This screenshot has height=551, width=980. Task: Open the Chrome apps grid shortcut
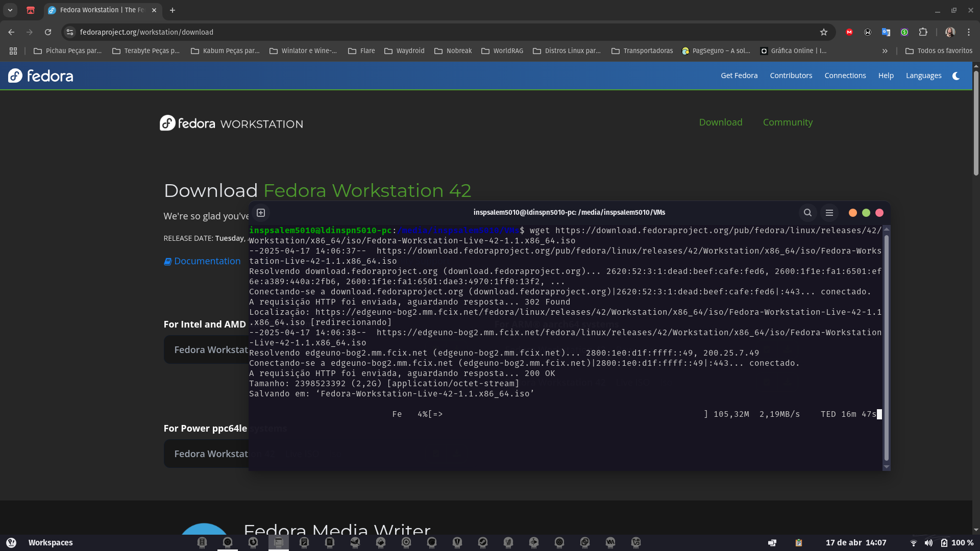[x=13, y=51]
